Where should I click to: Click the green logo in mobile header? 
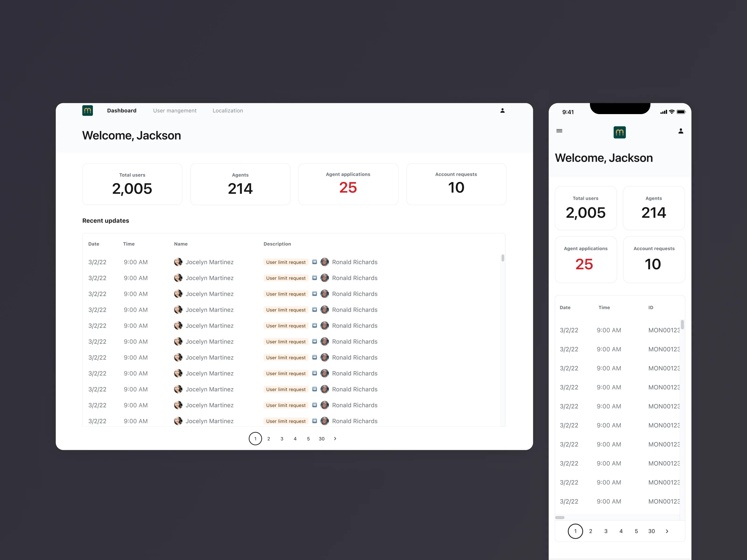pyautogui.click(x=619, y=132)
